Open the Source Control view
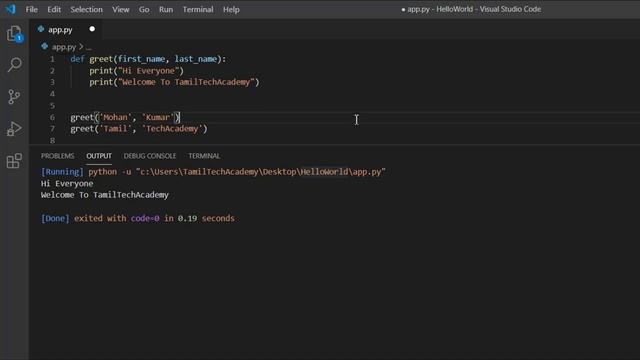Viewport: 640px width, 360px height. (14, 97)
